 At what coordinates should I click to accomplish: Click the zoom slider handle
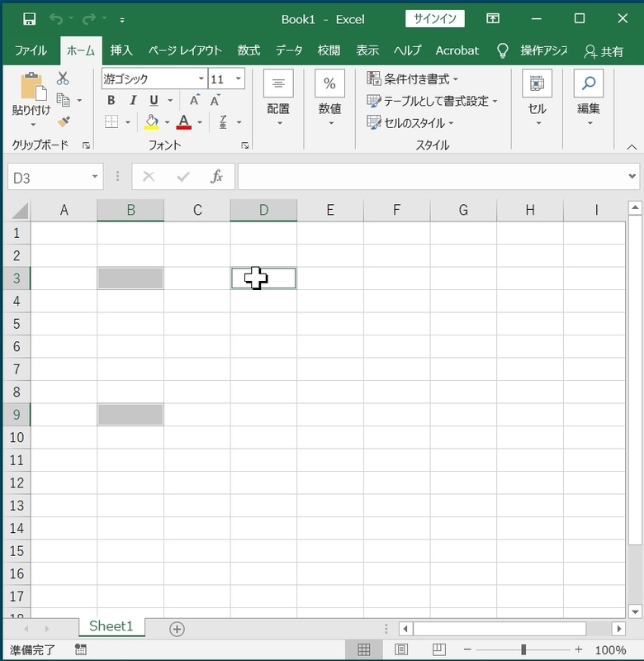point(523,649)
